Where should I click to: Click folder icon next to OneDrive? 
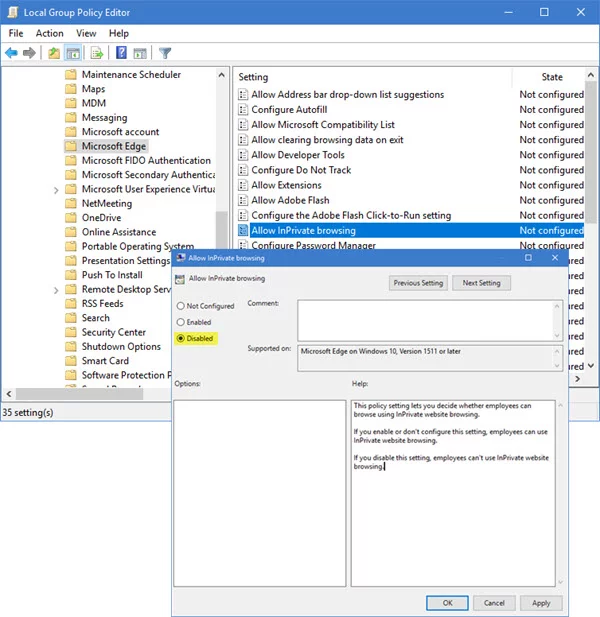pyautogui.click(x=70, y=218)
